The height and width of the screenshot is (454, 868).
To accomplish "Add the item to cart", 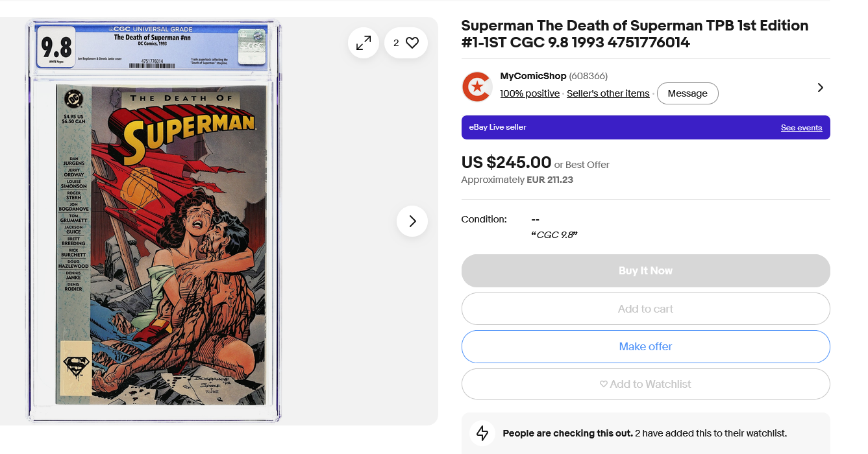I will point(646,309).
